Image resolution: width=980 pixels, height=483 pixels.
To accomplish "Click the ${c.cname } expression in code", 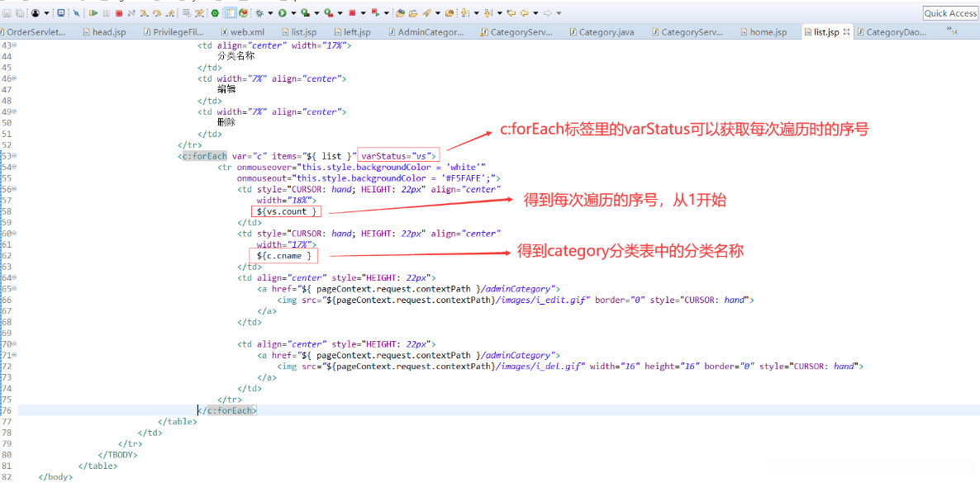I will tap(283, 256).
